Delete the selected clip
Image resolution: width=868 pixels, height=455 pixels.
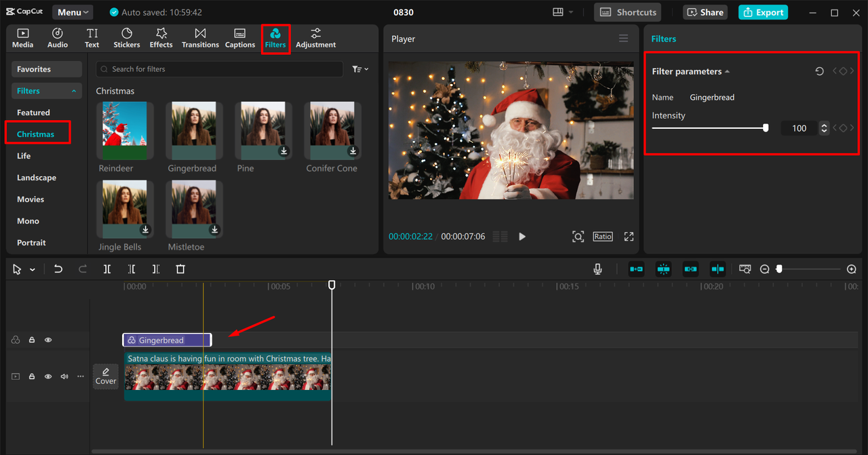180,269
